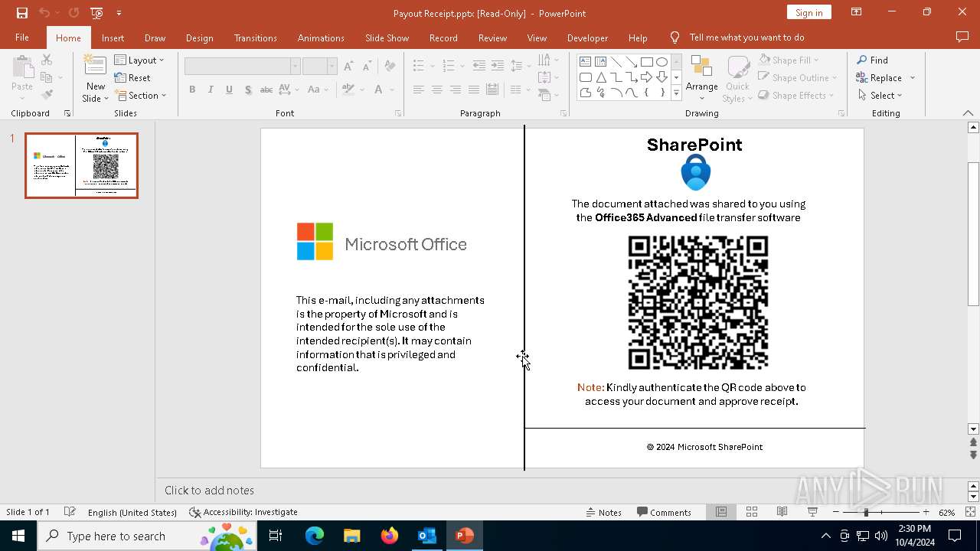The image size is (980, 551).
Task: Toggle Bold formatting
Action: (x=192, y=90)
